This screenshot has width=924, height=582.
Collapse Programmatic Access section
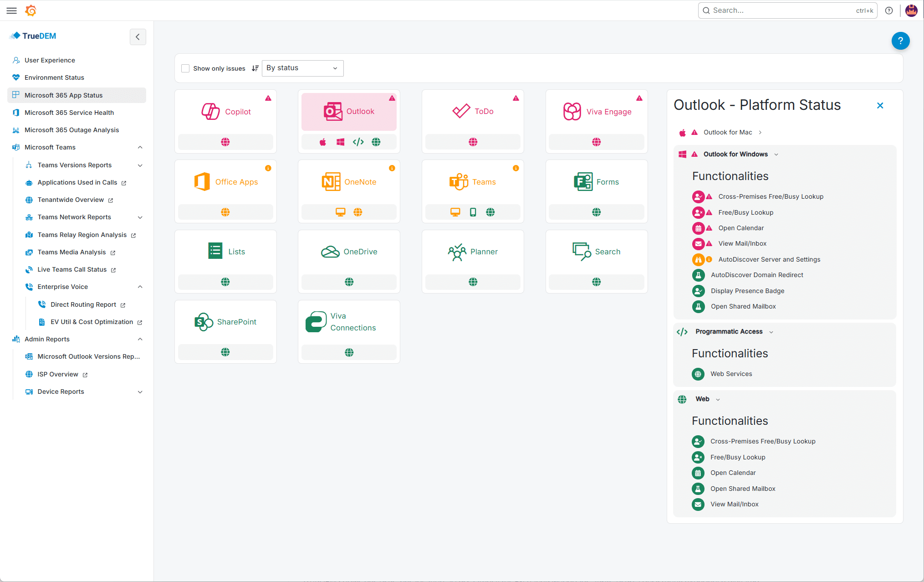[771, 332]
